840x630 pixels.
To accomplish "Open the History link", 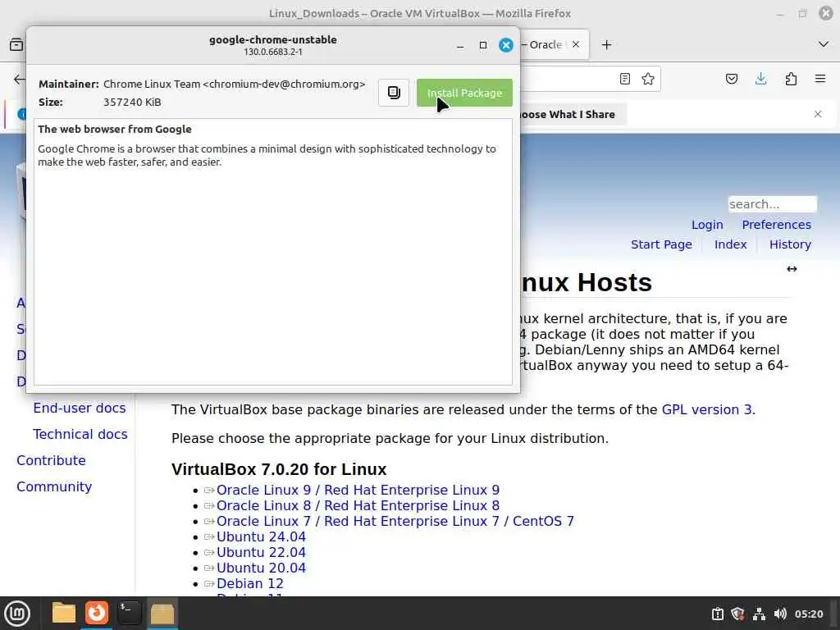I will pos(790,244).
